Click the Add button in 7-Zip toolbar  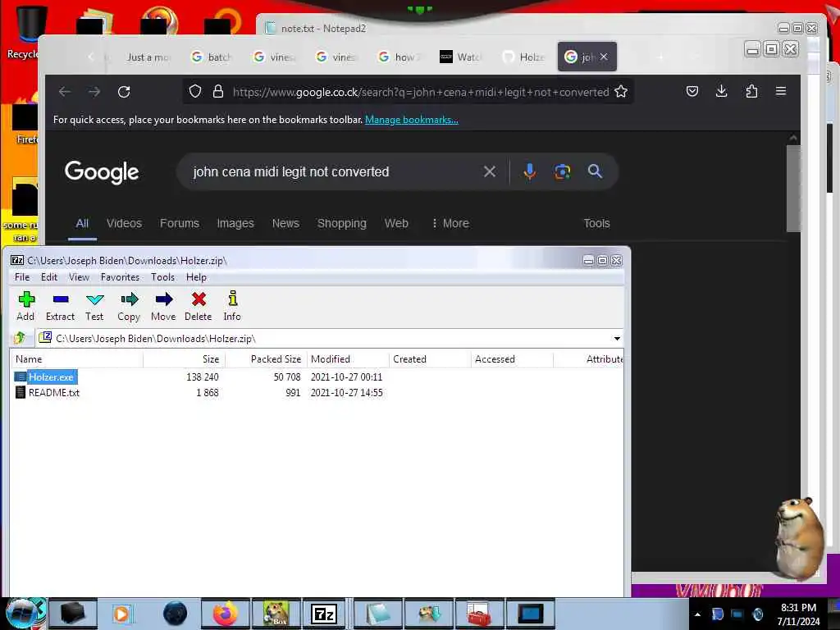pyautogui.click(x=25, y=306)
